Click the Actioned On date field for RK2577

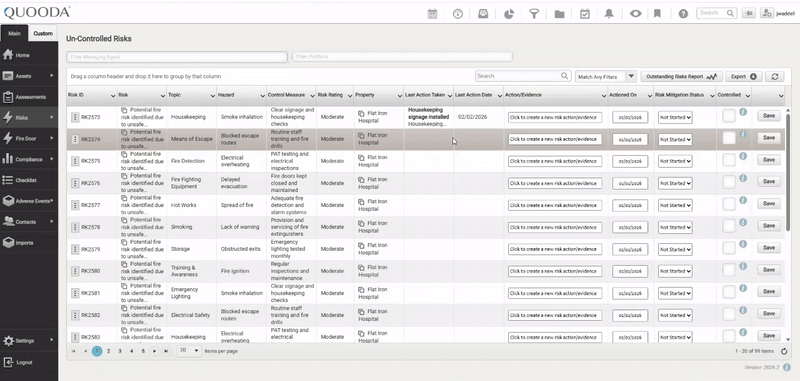tap(630, 205)
